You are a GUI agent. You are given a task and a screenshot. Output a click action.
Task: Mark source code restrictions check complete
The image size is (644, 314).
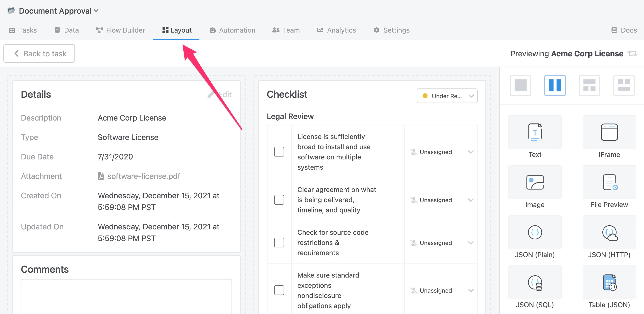[279, 242]
